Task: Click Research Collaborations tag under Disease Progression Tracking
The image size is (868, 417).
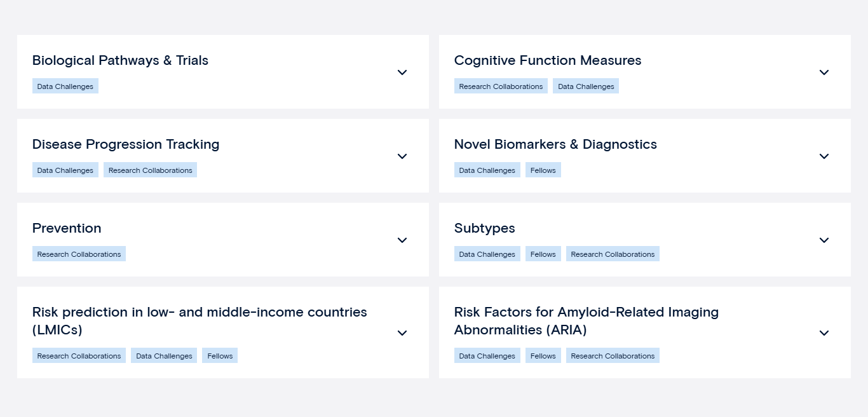Action: tap(150, 170)
